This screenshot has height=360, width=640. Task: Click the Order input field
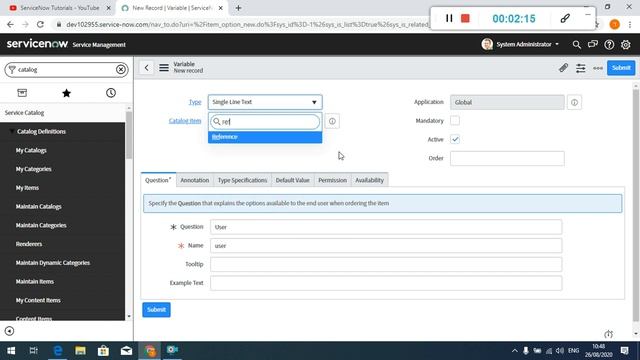(x=507, y=158)
